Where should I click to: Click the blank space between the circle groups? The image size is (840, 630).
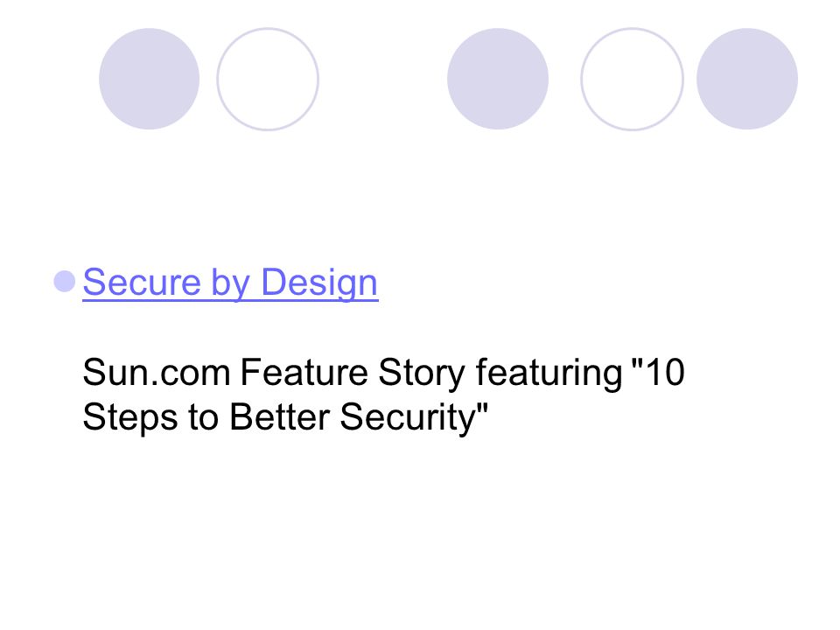tap(383, 79)
